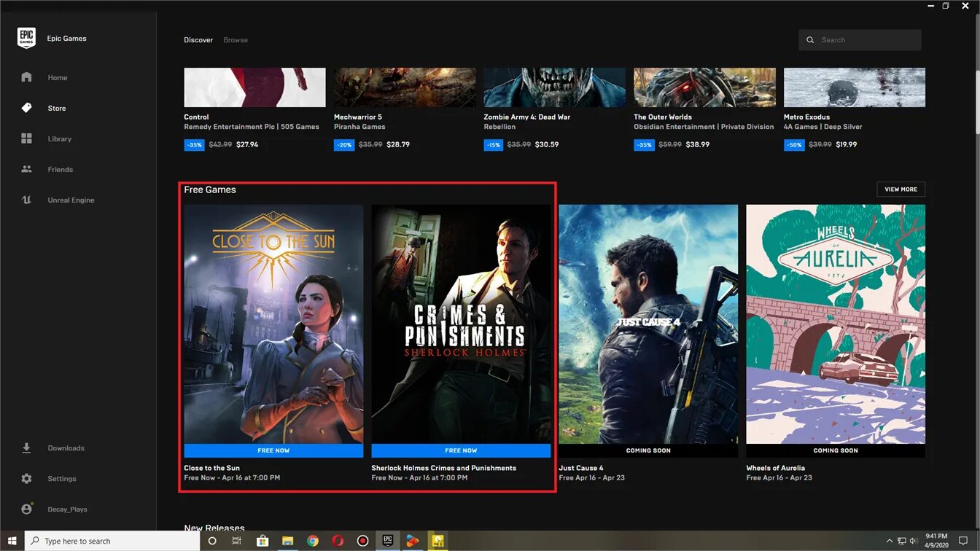Open Task View on the taskbar
This screenshot has width=980, height=551.
click(x=237, y=541)
